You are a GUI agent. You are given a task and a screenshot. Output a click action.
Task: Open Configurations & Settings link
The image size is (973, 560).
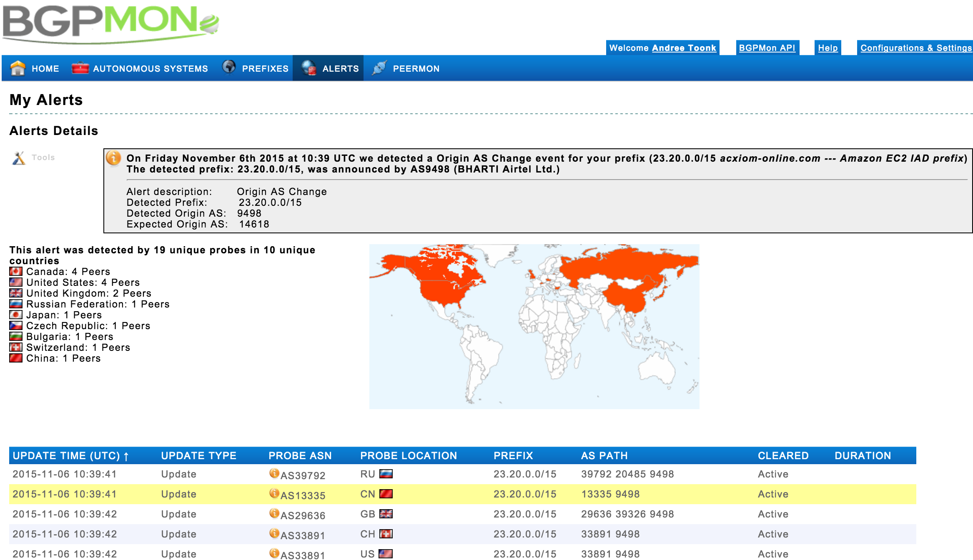[x=915, y=48]
